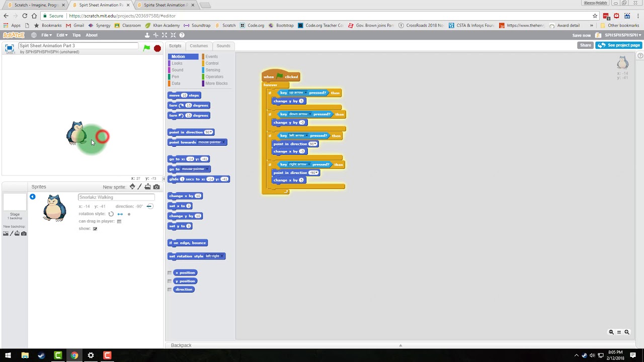This screenshot has width=644, height=362.
Task: Open the Tips menu item
Action: (x=76, y=35)
